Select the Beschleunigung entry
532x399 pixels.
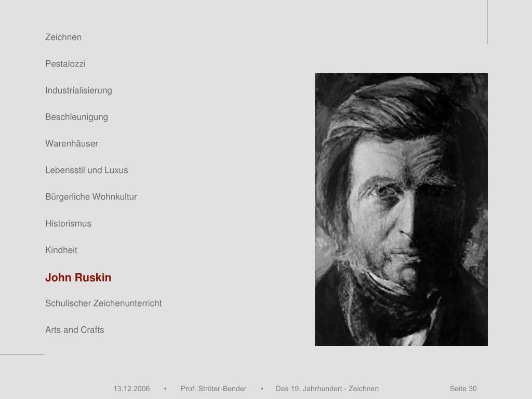click(76, 117)
